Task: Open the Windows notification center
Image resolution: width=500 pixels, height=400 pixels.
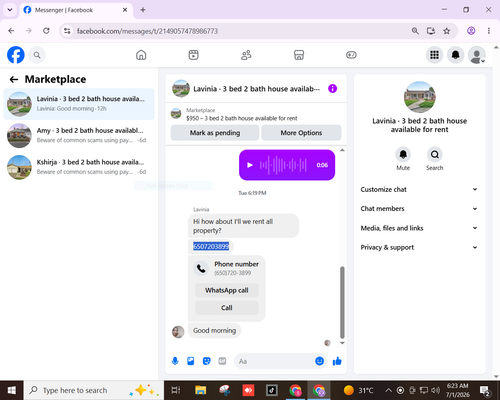Action: pos(484,390)
